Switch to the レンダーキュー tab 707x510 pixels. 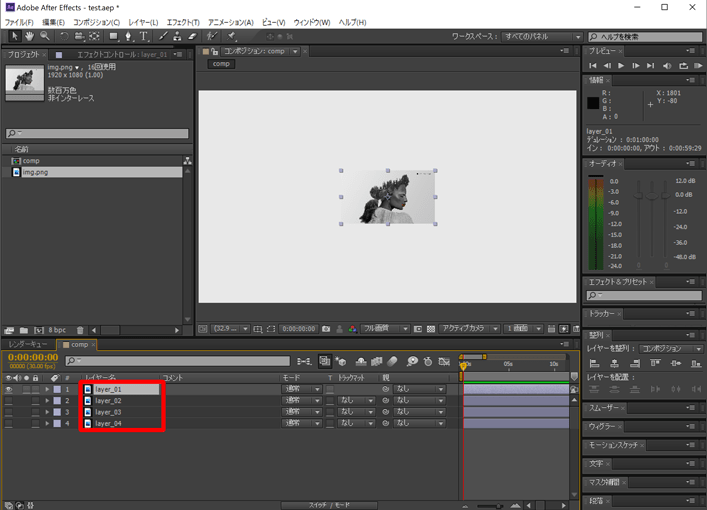coord(28,345)
